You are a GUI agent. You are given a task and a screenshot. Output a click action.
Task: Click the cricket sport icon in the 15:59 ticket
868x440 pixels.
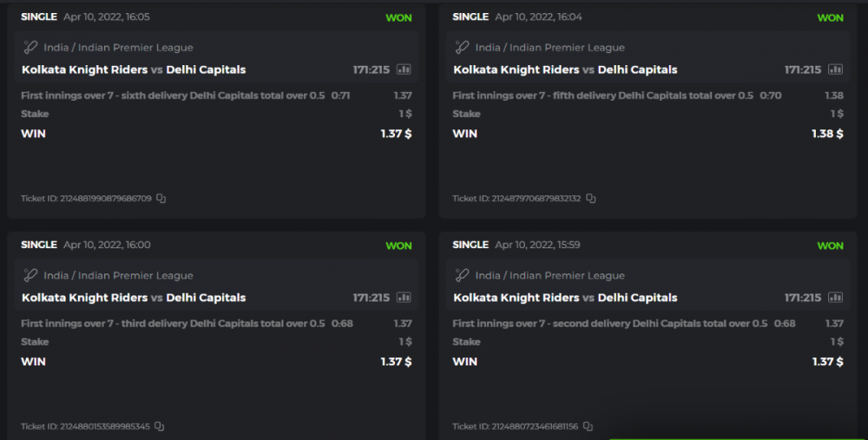point(462,276)
